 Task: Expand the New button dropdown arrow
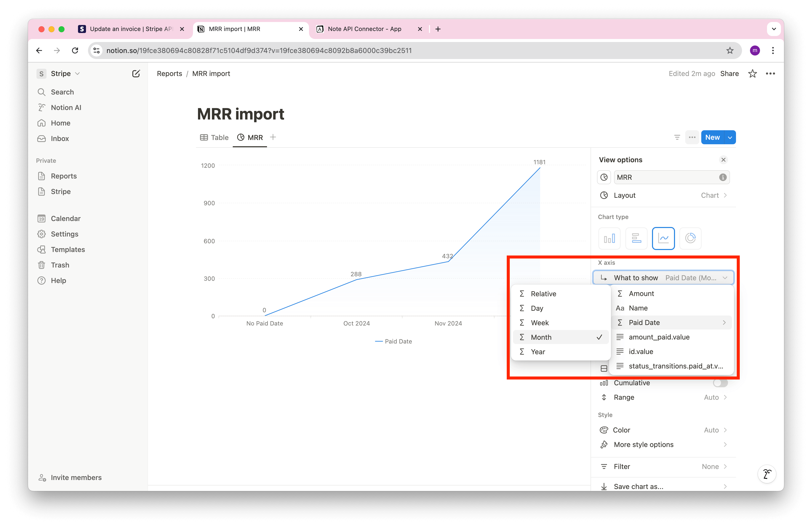click(730, 137)
